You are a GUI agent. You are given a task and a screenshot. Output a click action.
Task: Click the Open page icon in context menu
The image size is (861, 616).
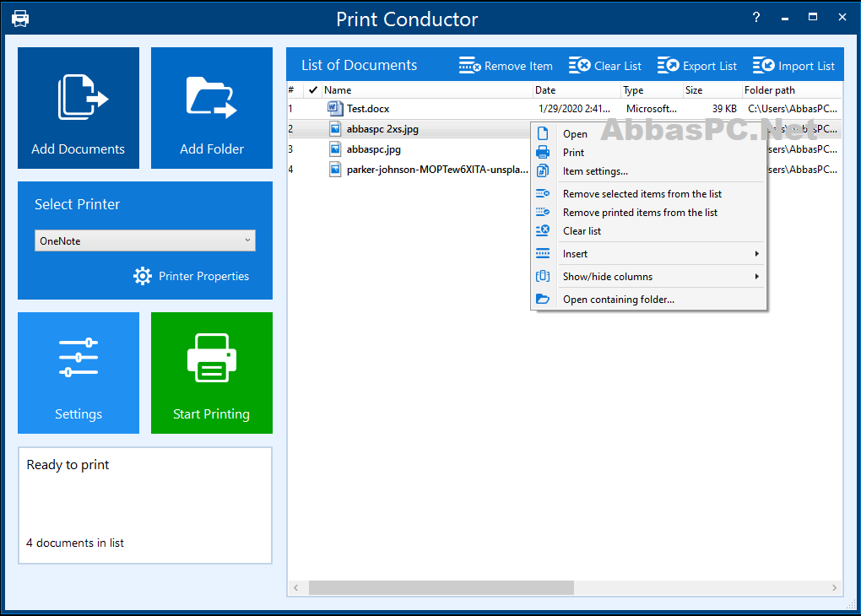(x=543, y=133)
